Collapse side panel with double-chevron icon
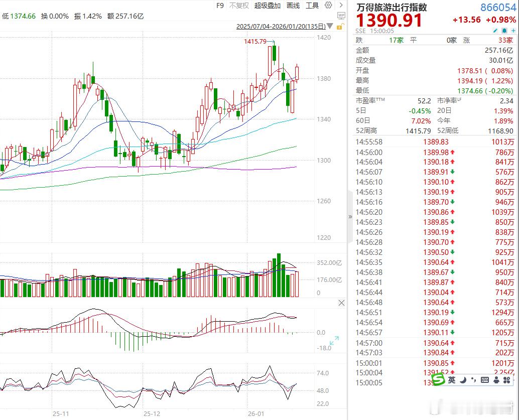 [350, 217]
